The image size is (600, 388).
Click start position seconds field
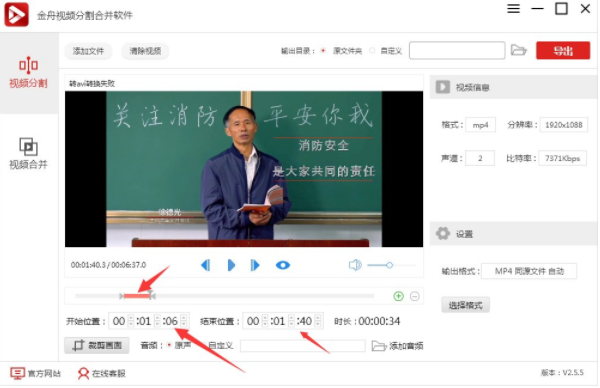click(x=171, y=321)
